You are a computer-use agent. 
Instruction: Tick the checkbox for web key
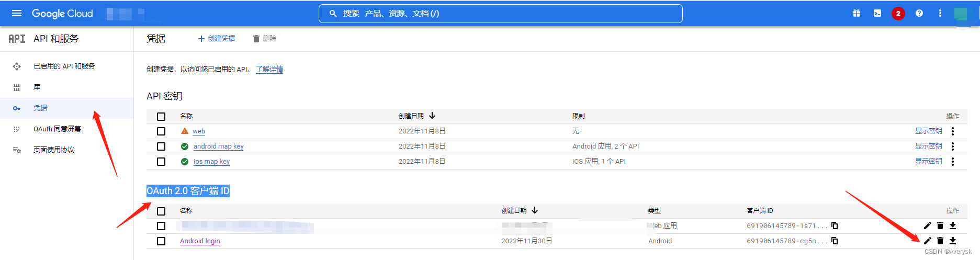pos(161,131)
